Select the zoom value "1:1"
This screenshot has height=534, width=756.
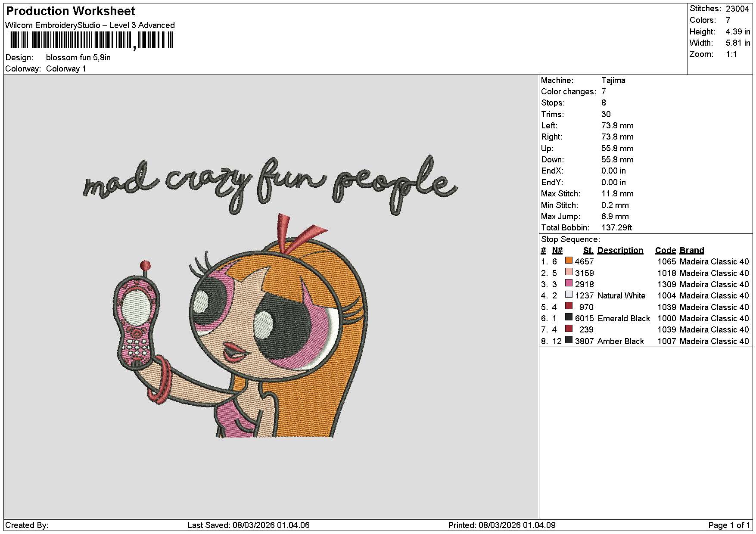(731, 54)
